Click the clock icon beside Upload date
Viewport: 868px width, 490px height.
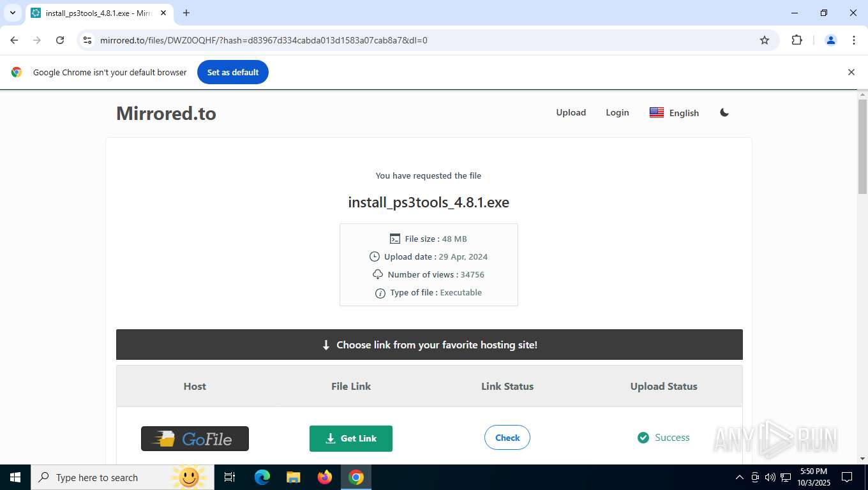375,256
